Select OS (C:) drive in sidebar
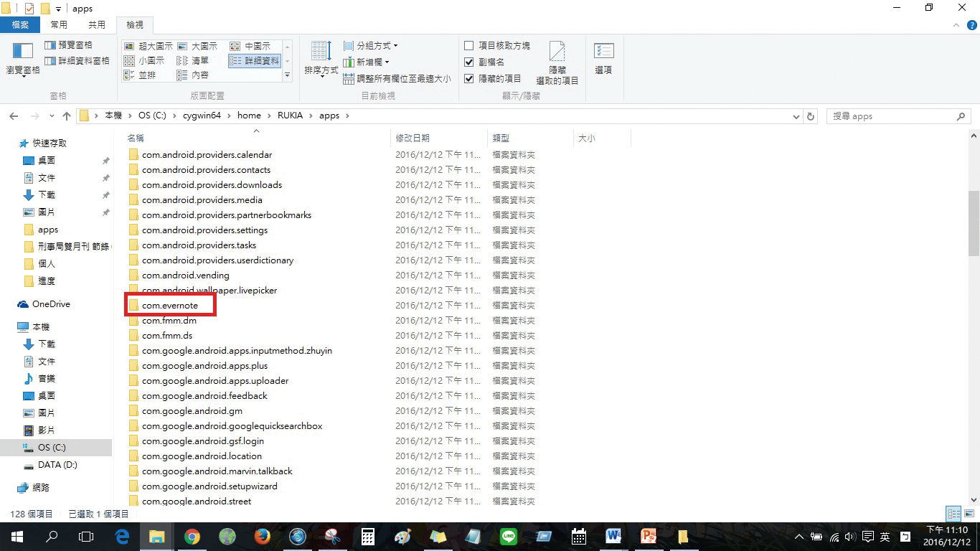The image size is (980, 551). point(52,448)
